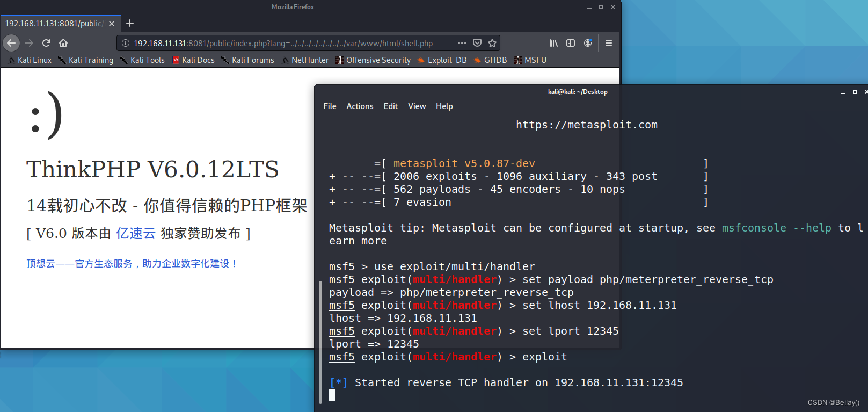Open MSFU bookmark
The image size is (868, 412).
tap(530, 60)
